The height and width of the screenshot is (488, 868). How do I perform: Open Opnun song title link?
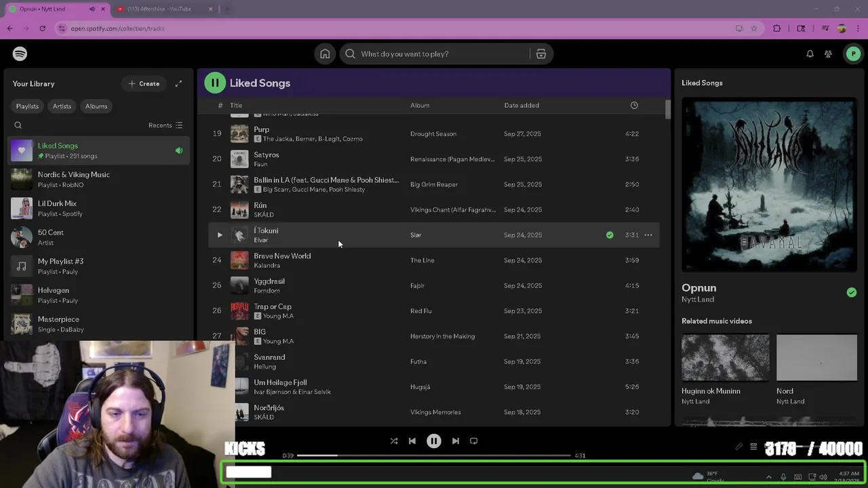699,287
